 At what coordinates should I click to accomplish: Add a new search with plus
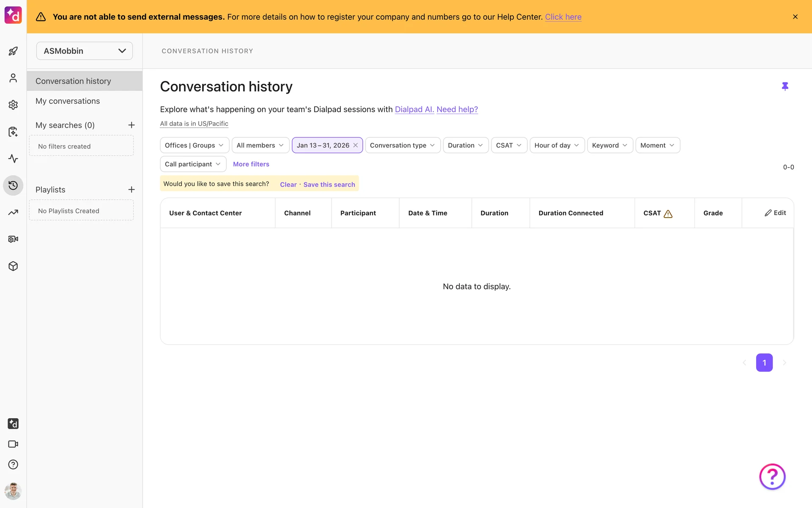tap(132, 125)
